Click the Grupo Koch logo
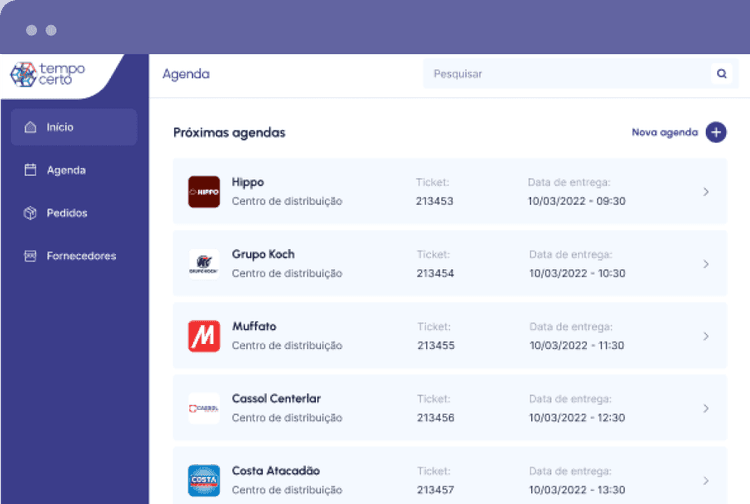Image resolution: width=750 pixels, height=504 pixels. click(204, 264)
